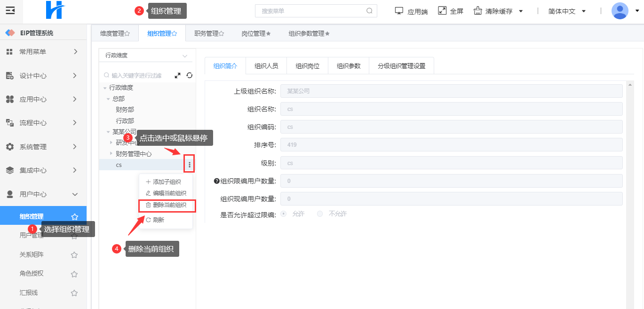This screenshot has width=644, height=309.
Task: Expand the 系统管理 sidebar chevron
Action: [75, 147]
